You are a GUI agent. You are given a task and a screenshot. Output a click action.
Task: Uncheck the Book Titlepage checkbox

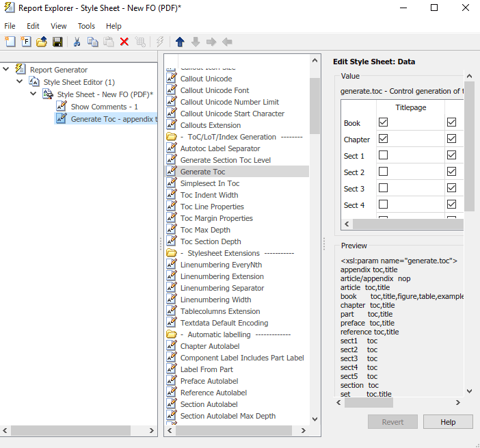click(x=383, y=122)
